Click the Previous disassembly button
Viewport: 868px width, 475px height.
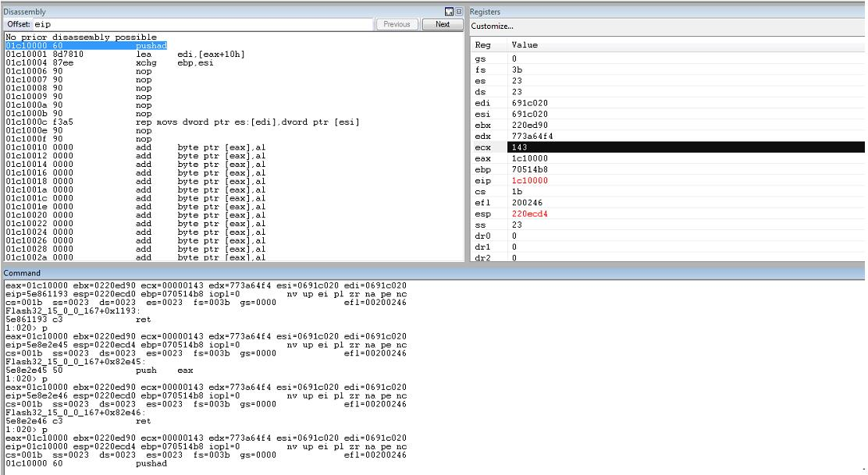397,24
